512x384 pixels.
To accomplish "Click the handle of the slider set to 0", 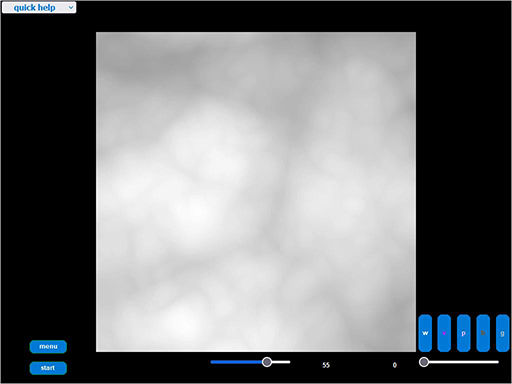I will pyautogui.click(x=424, y=362).
